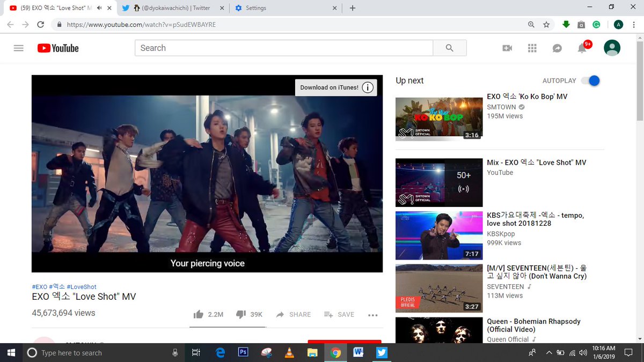Go back in browser history

tap(10, 25)
